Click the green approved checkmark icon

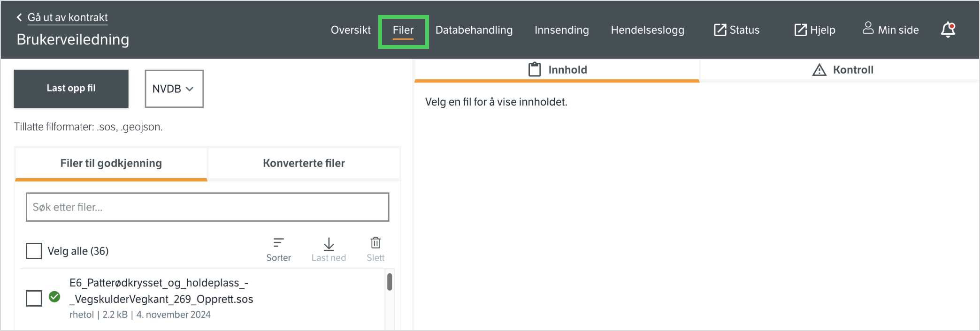[54, 297]
